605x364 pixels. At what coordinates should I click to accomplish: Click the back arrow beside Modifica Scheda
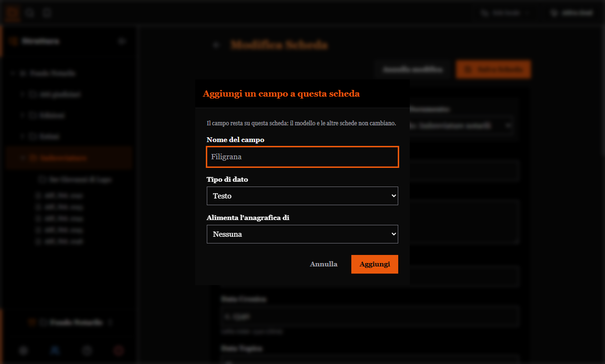(x=216, y=45)
